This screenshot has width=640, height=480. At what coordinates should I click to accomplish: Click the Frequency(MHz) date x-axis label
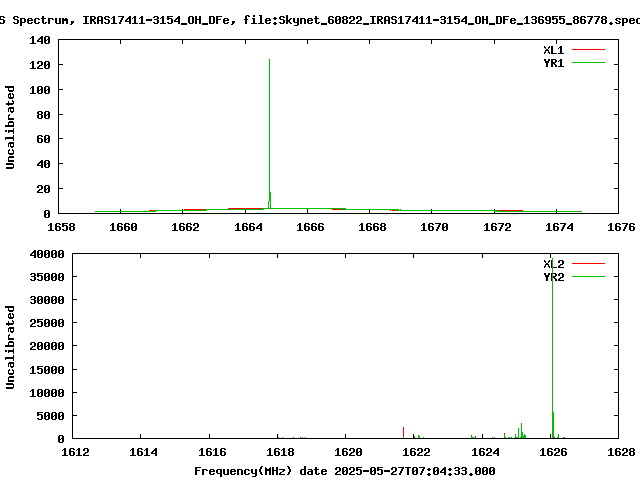pos(344,471)
